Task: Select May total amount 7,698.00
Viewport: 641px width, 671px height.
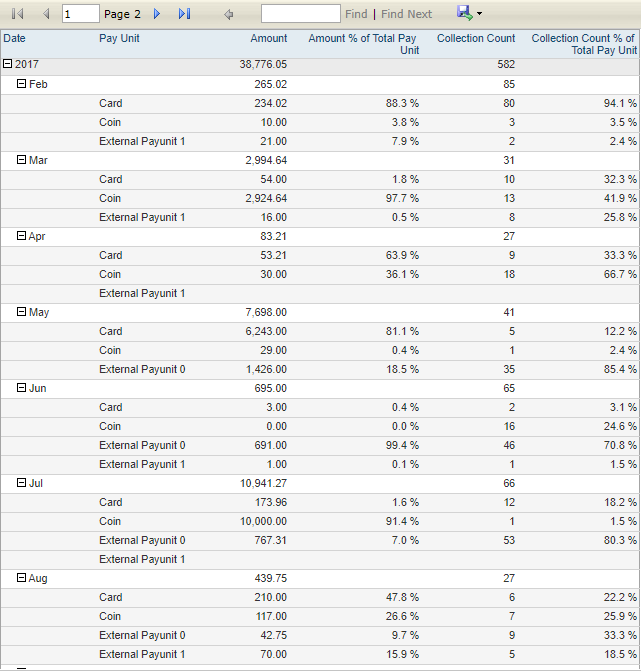Action: point(266,312)
